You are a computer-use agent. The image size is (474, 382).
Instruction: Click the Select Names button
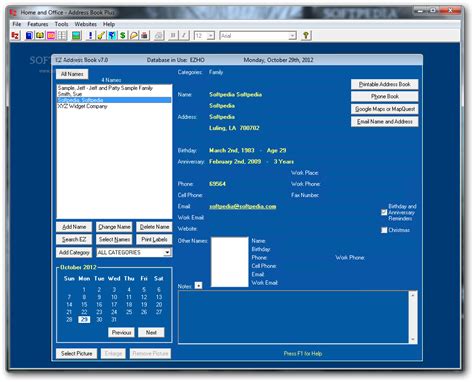pos(114,239)
